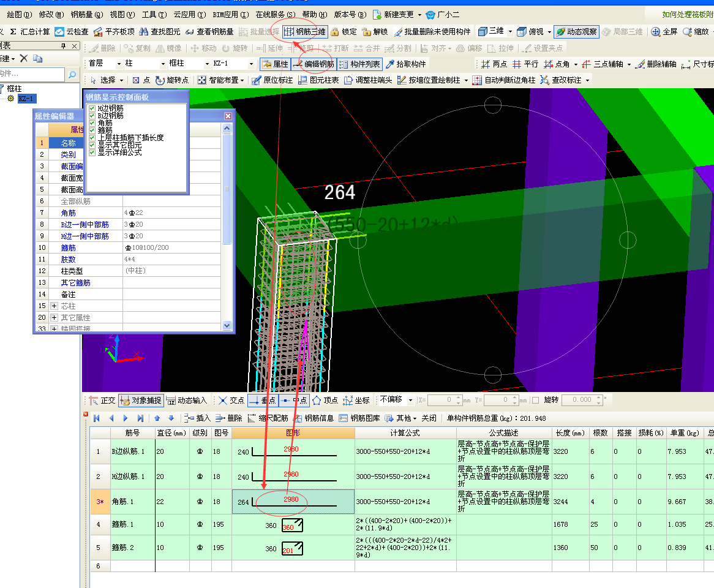Open 智能布置 dropdown arrow
This screenshot has width=714, height=588.
pos(242,81)
